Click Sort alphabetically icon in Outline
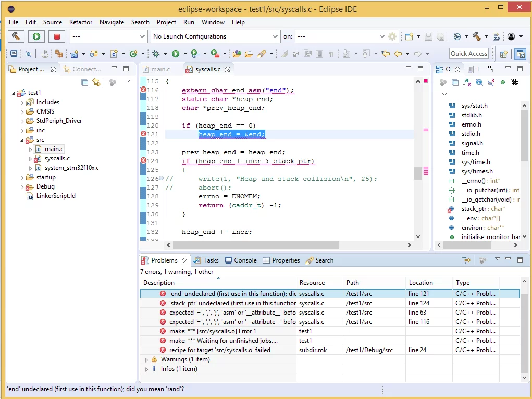Screen dimensions: 532x399 [x=467, y=82]
